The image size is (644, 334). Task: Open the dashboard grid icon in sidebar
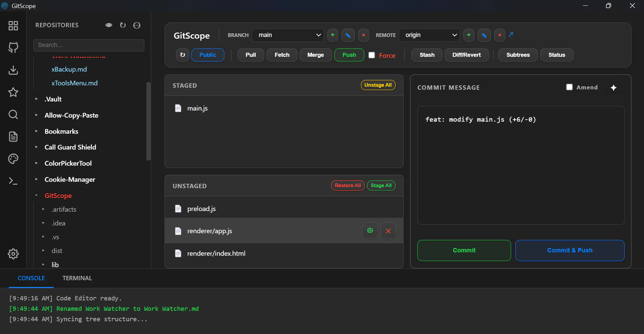13,26
